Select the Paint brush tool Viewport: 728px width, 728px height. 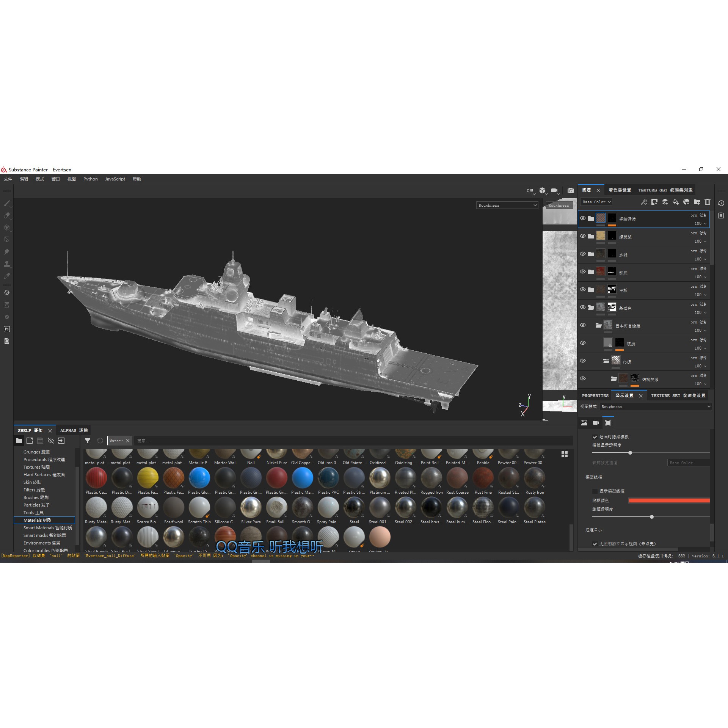7,204
